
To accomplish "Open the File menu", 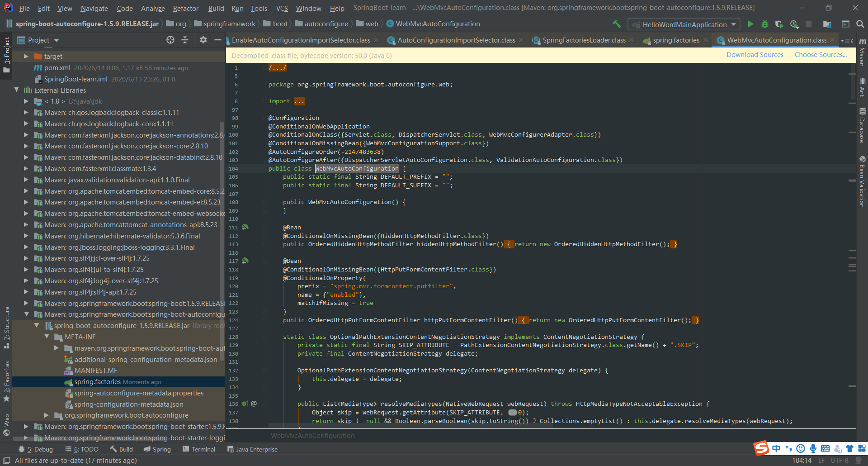I will 24,8.
